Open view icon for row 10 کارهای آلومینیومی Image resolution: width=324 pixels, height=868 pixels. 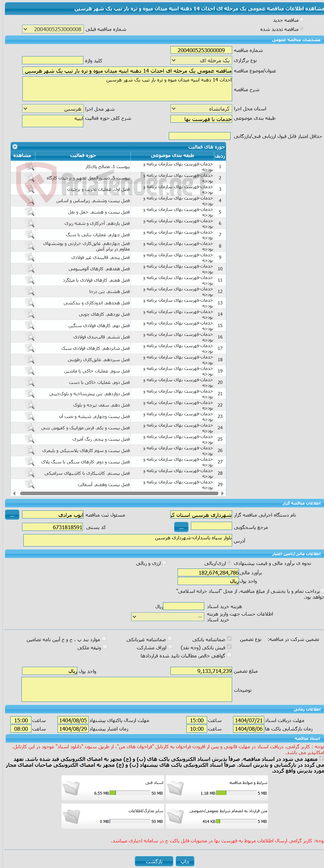click(x=30, y=269)
